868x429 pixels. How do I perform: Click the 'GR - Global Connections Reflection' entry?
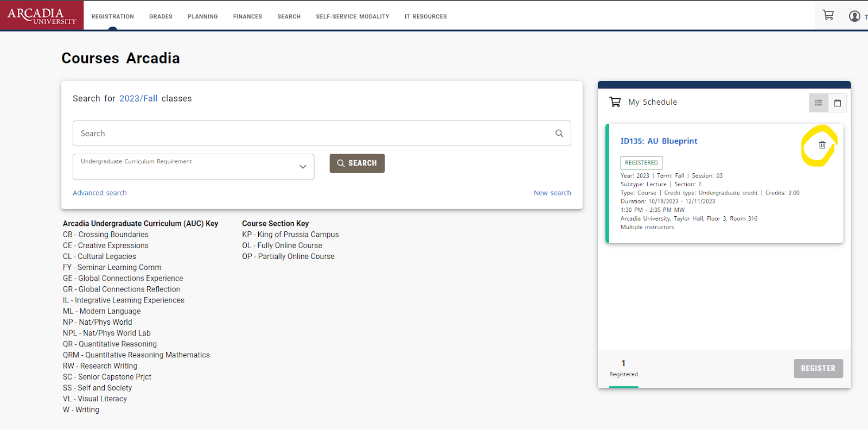click(x=122, y=289)
